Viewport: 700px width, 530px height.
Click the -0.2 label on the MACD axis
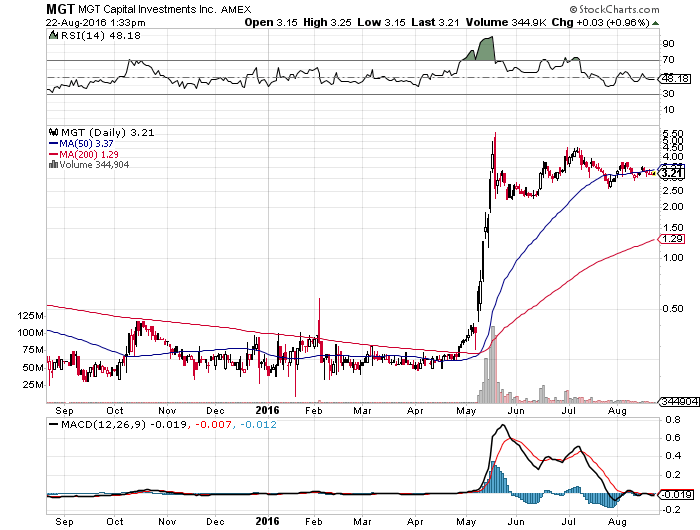[x=671, y=510]
